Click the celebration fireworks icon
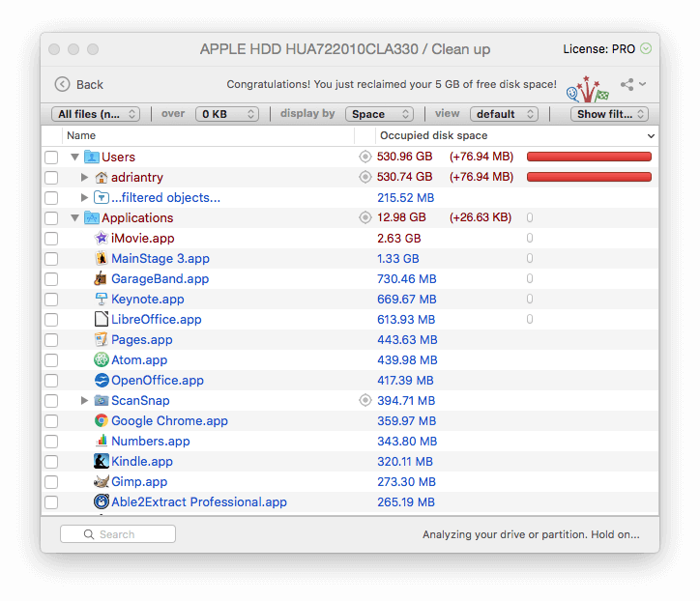 (x=588, y=89)
